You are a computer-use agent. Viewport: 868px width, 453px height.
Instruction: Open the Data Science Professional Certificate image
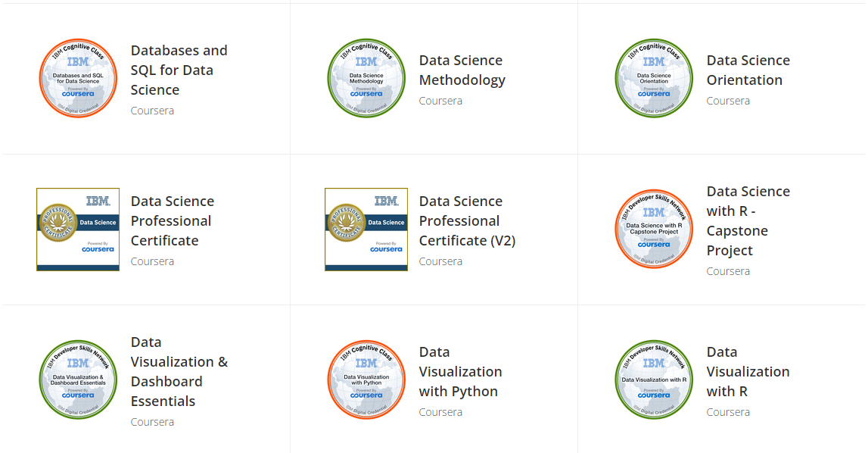78,229
